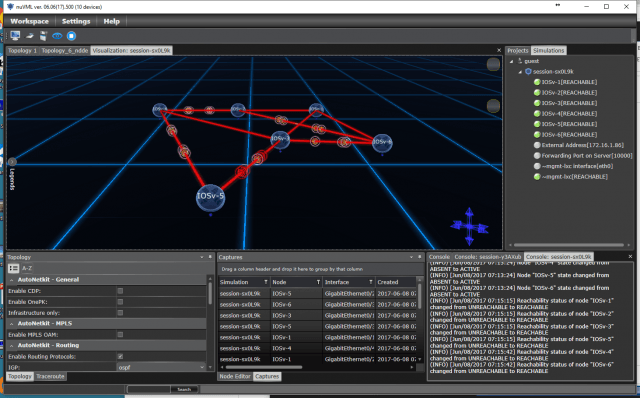Screen dimensions: 640x398
Task: Pin the Captures panel
Action: coord(420,257)
